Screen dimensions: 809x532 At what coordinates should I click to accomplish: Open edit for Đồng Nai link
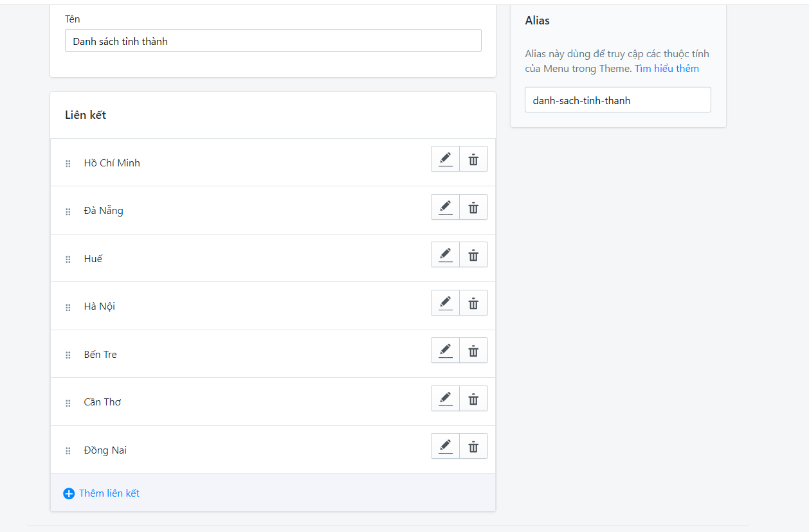[446, 447]
